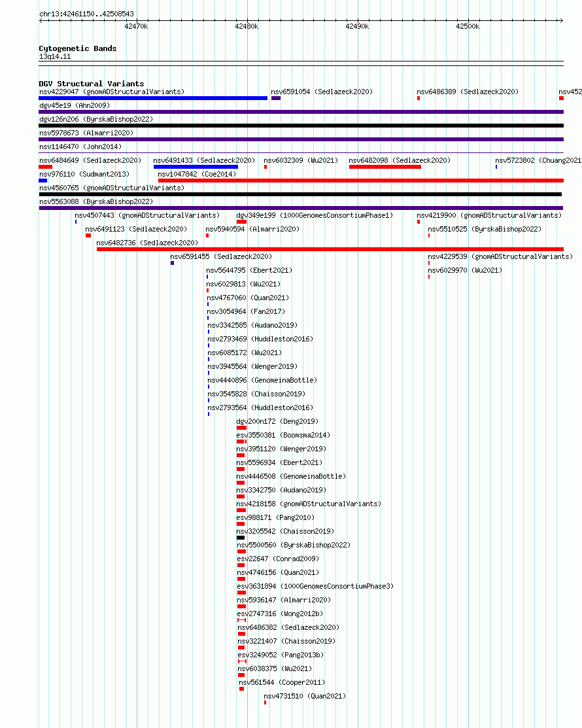Image resolution: width=582 pixels, height=728 pixels.
Task: Click nsv976110 (Sudmant2013) label
Action: click(x=84, y=174)
